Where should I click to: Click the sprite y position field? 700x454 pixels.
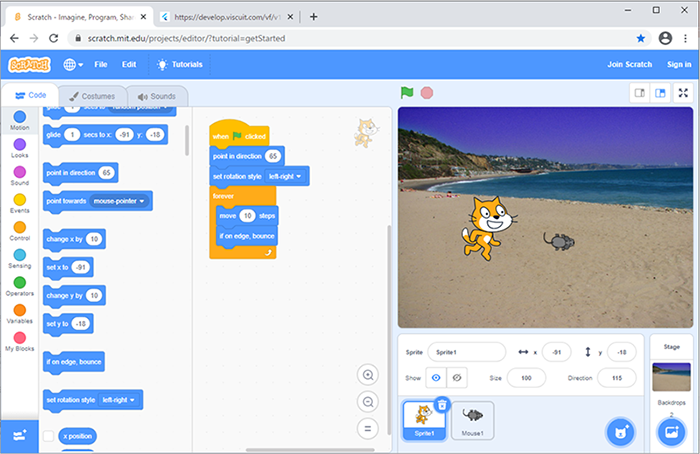coord(621,352)
